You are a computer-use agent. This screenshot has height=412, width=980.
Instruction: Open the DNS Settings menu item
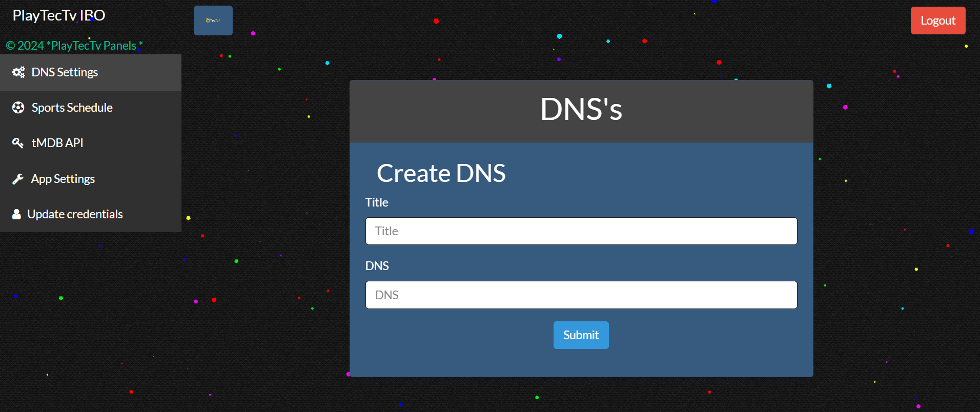pyautogui.click(x=65, y=72)
